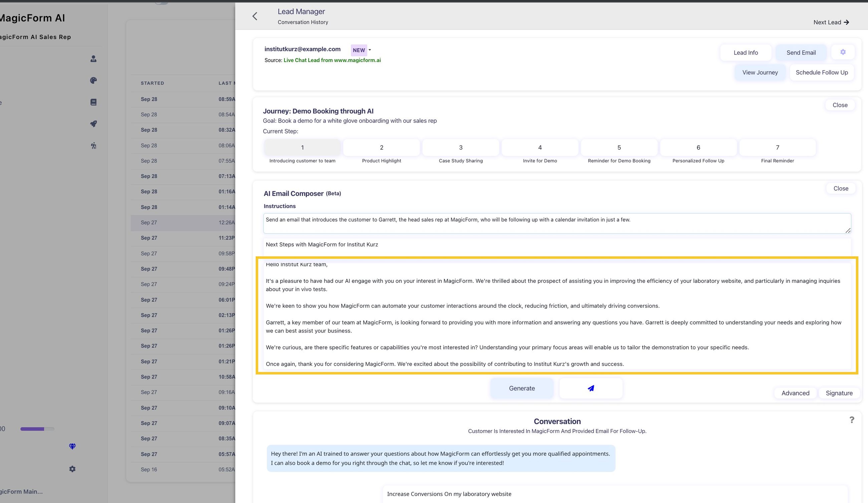Screen dimensions: 868x503
Task: Go to Next Lead
Action: coord(831,22)
